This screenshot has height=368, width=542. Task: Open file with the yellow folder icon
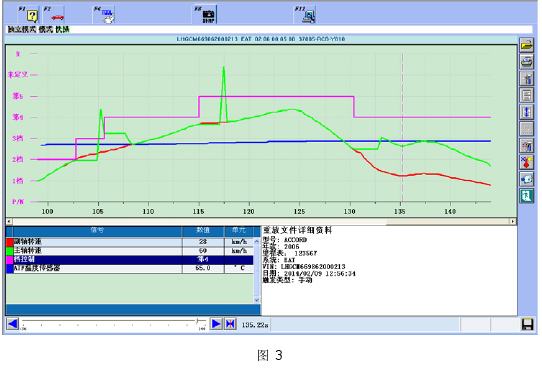tap(526, 45)
